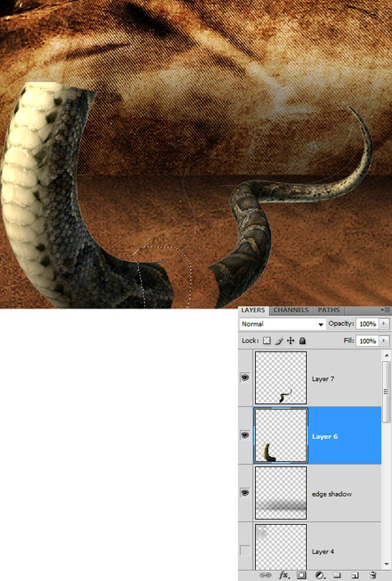Click the lock position move icon
Screen dimensions: 392x581
click(291, 340)
